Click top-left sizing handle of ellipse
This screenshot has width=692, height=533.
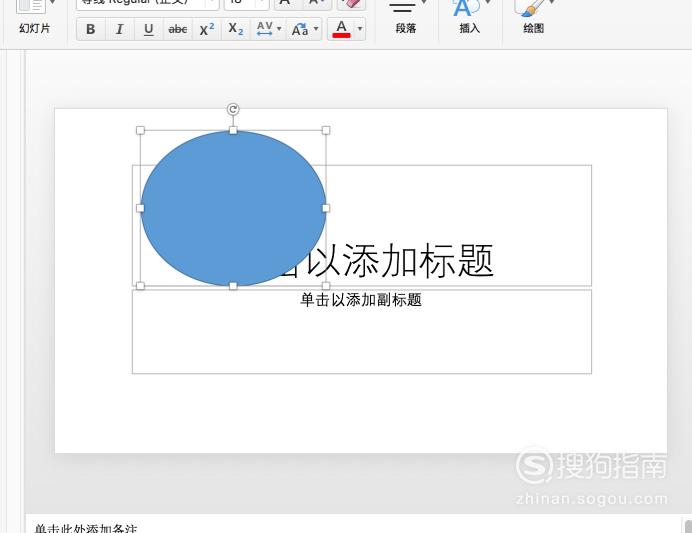140,130
